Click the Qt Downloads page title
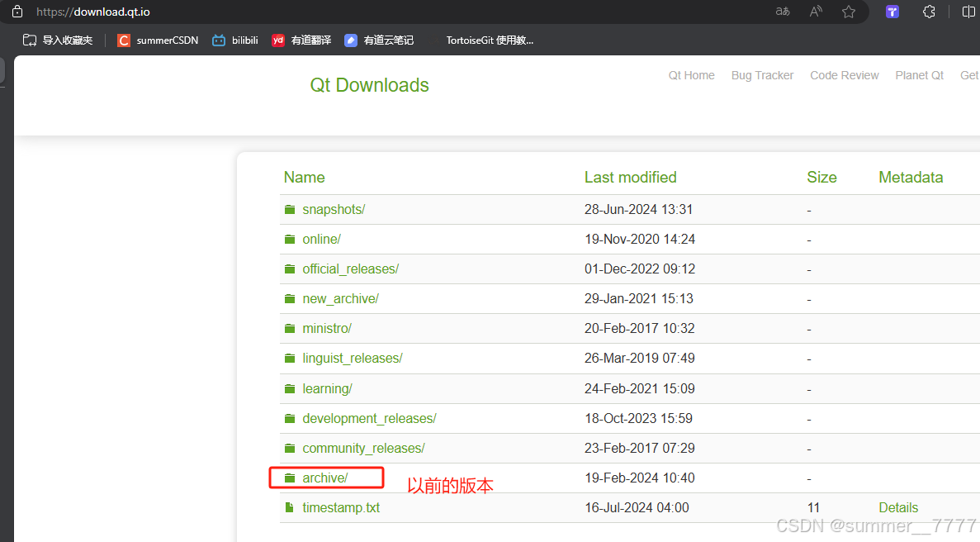The height and width of the screenshot is (542, 980). [x=369, y=85]
